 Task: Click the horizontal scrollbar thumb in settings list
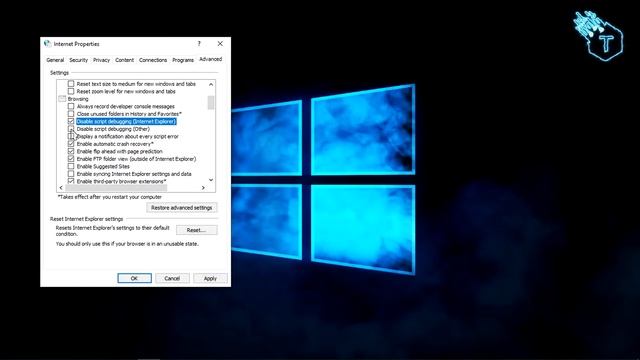[x=116, y=188]
